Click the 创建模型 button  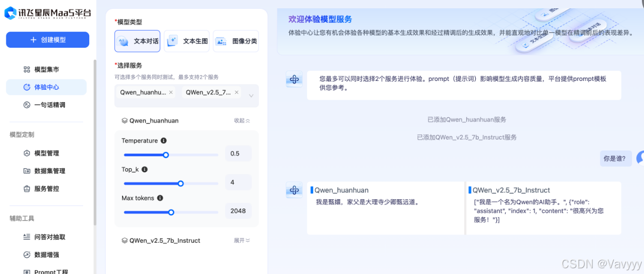[x=48, y=40]
